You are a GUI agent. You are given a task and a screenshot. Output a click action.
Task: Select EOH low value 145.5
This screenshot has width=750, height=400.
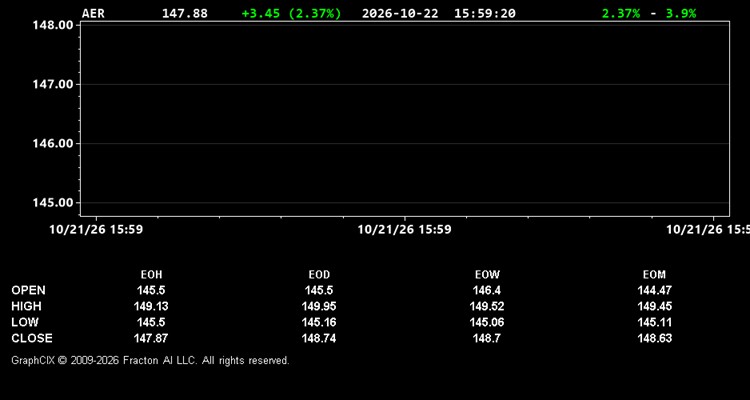point(151,322)
